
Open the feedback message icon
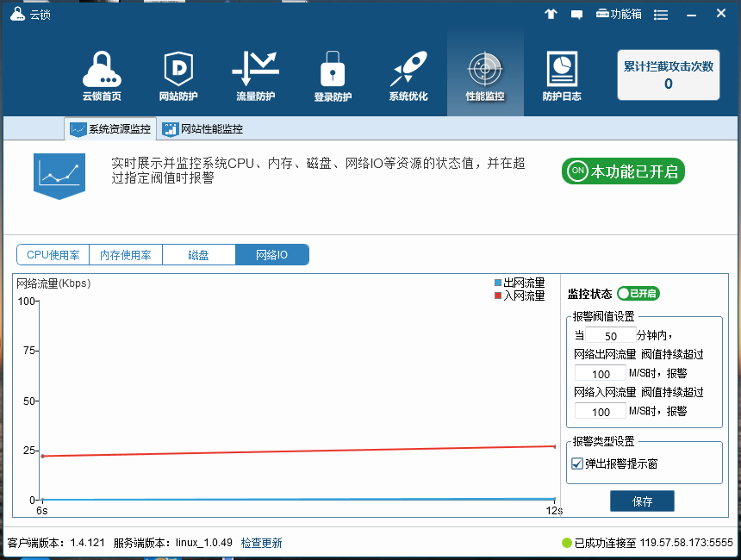click(x=576, y=15)
